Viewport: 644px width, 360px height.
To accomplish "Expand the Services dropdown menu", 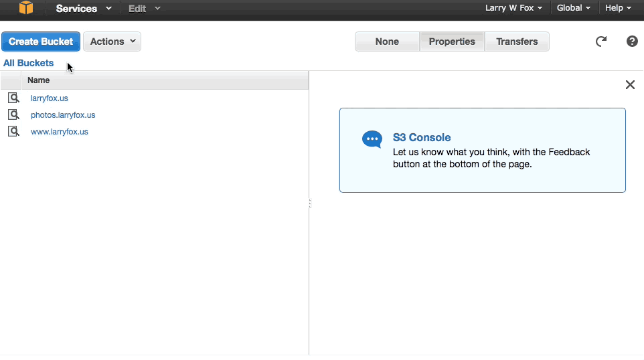I will [x=83, y=9].
